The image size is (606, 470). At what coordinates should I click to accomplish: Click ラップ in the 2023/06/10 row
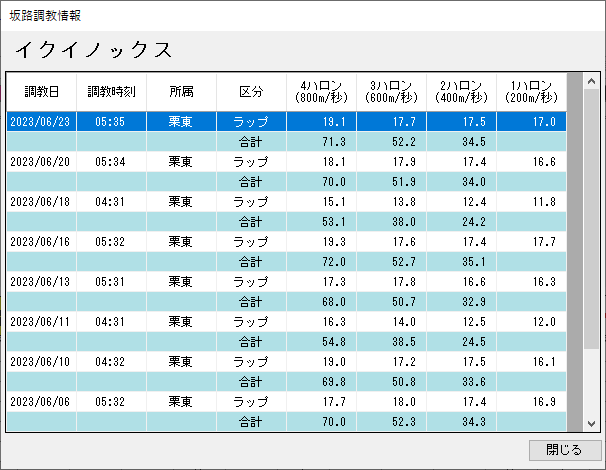pos(251,362)
